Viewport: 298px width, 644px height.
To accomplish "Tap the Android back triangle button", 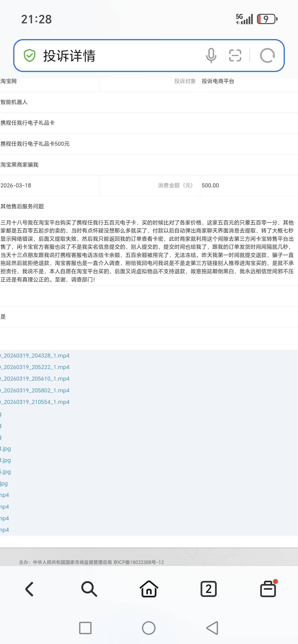I will coord(212,628).
